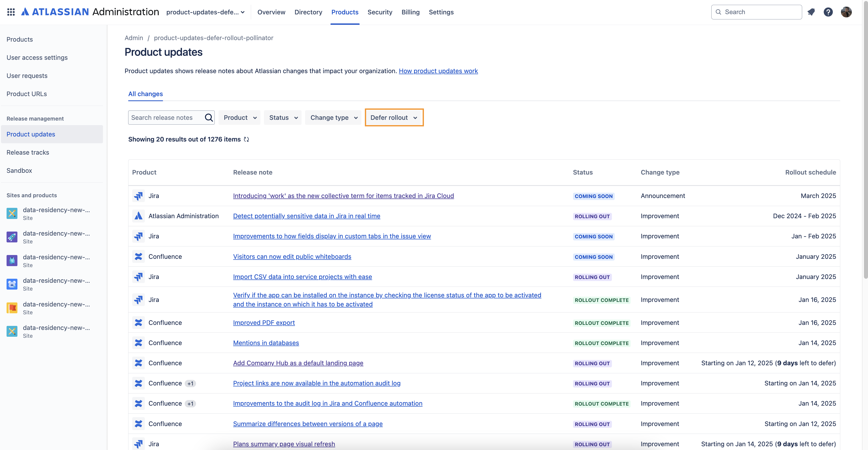
Task: Open the Improved PDF export release note
Action: click(x=264, y=323)
